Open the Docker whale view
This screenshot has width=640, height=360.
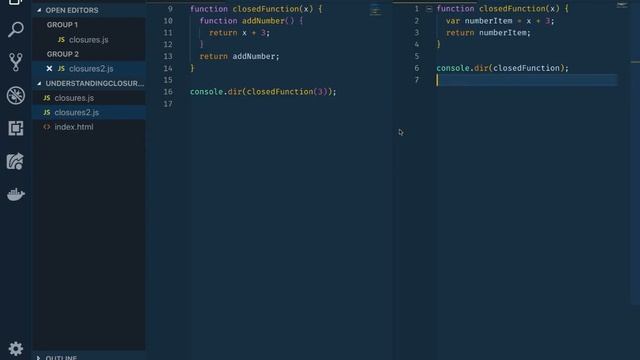point(16,194)
